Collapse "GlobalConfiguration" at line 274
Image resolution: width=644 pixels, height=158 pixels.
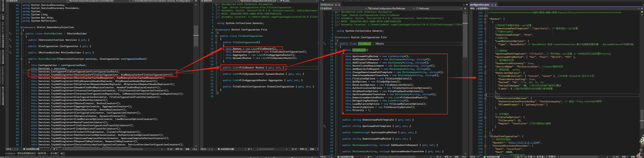[485, 137]
